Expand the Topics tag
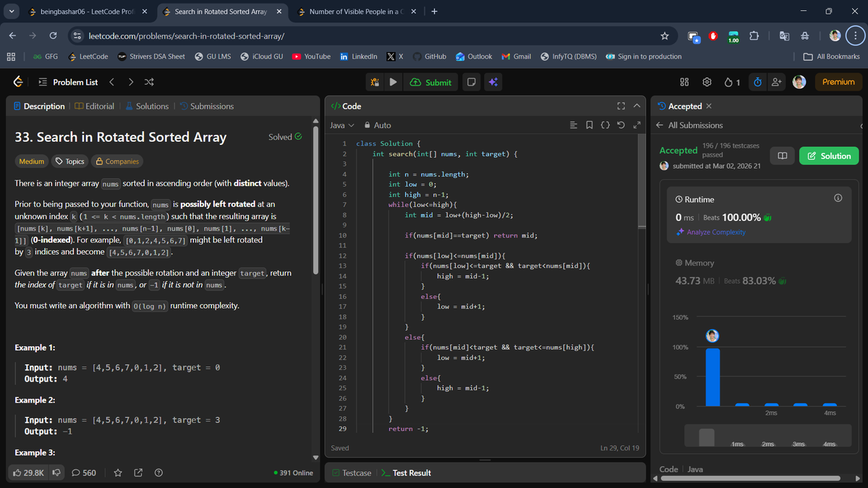 pos(69,161)
